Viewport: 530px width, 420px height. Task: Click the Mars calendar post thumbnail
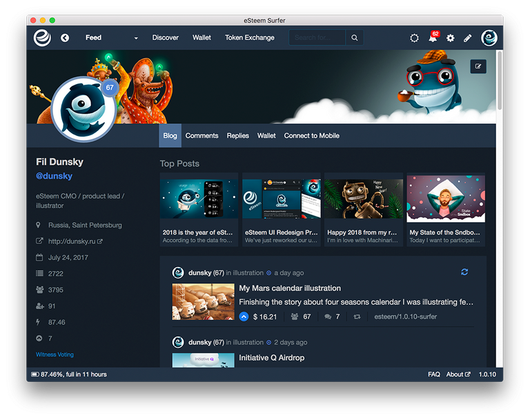pyautogui.click(x=203, y=302)
